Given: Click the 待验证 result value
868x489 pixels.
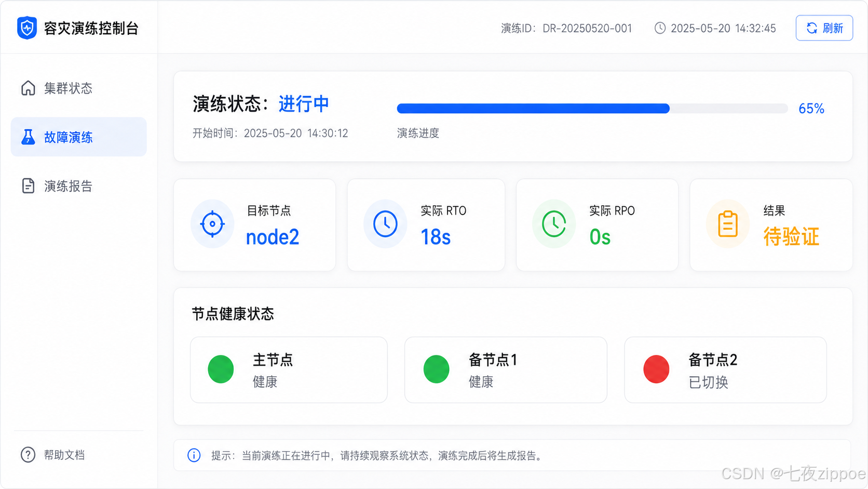Looking at the screenshot, I should pyautogui.click(x=791, y=237).
